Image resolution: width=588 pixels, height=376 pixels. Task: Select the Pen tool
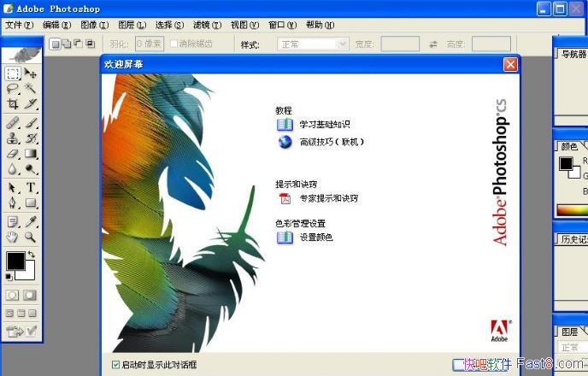13,203
